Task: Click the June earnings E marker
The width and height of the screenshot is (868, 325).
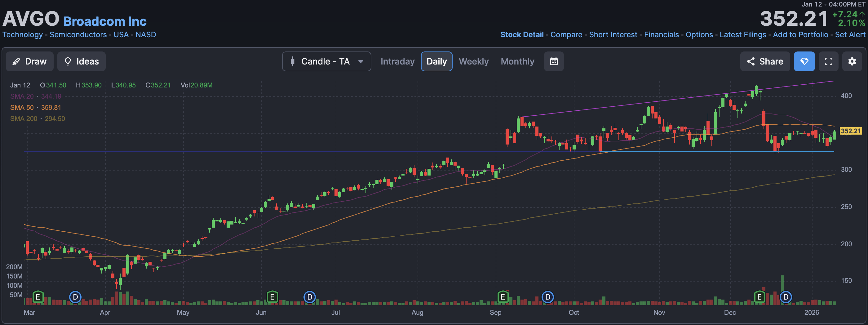Action: (x=272, y=297)
